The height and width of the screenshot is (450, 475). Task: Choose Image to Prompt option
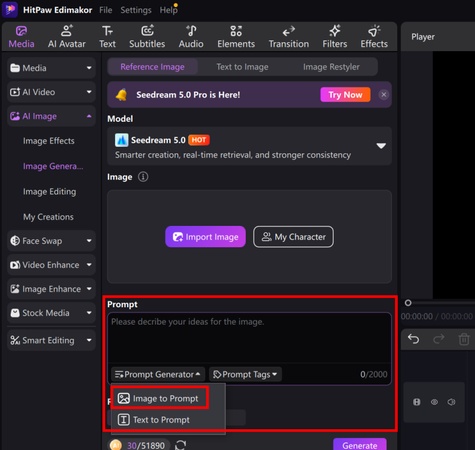[x=160, y=398]
